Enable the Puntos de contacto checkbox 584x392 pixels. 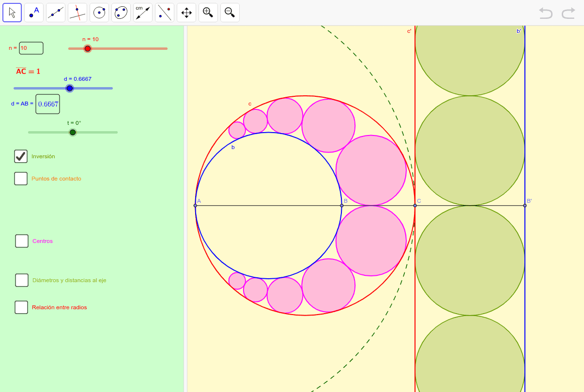coord(21,179)
